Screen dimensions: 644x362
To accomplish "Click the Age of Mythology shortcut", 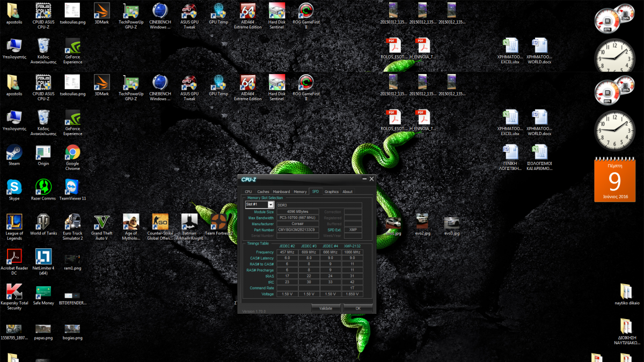I will (131, 227).
